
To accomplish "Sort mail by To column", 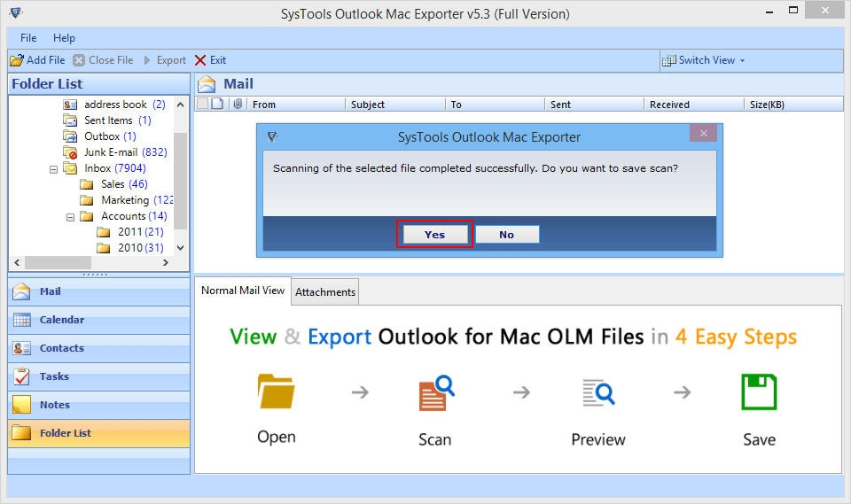I will pyautogui.click(x=495, y=105).
